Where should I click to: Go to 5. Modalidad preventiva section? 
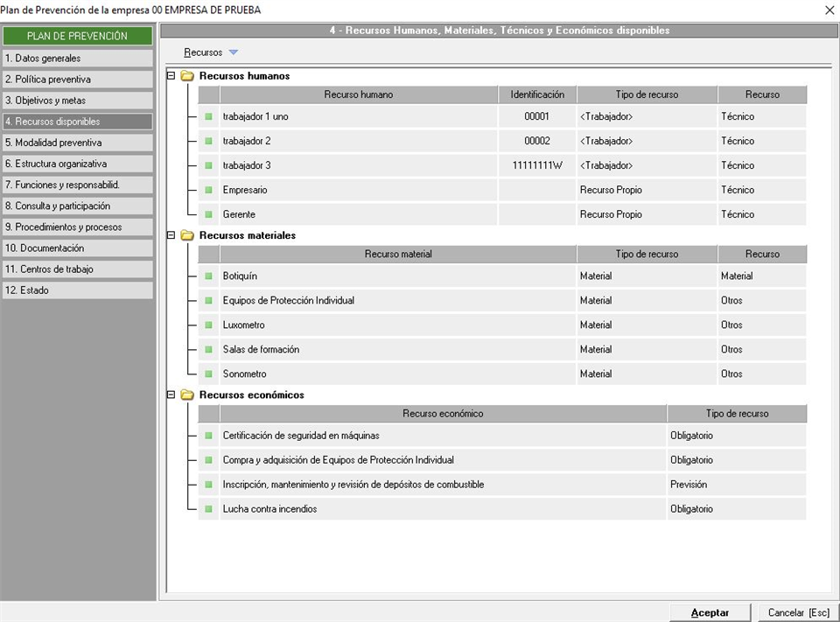(77, 143)
